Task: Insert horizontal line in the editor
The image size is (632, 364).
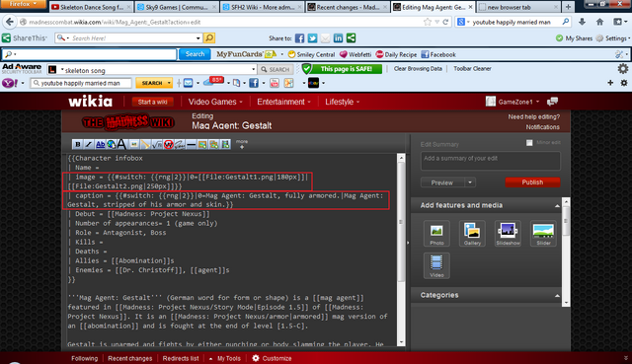Action: [x=191, y=144]
